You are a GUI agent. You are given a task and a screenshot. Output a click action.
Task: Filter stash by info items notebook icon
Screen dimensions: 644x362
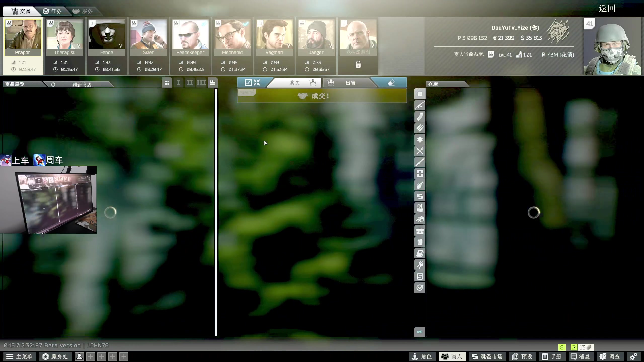coord(420,253)
